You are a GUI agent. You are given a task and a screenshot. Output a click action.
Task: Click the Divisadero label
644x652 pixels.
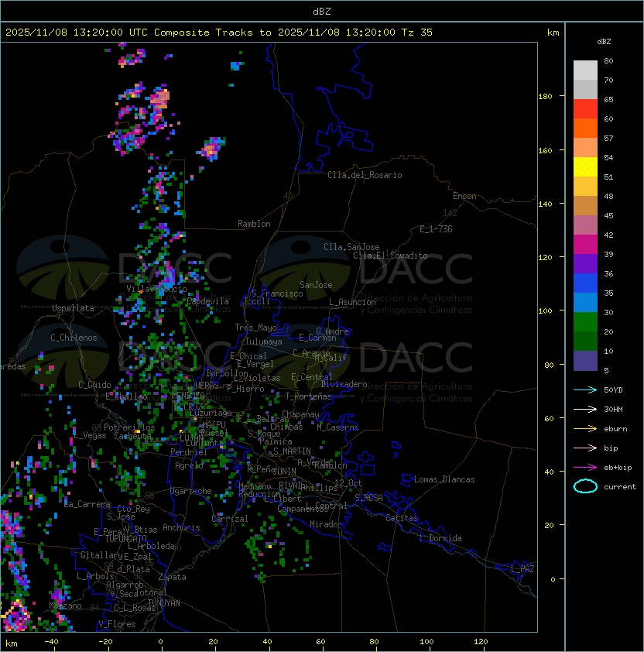[344, 384]
